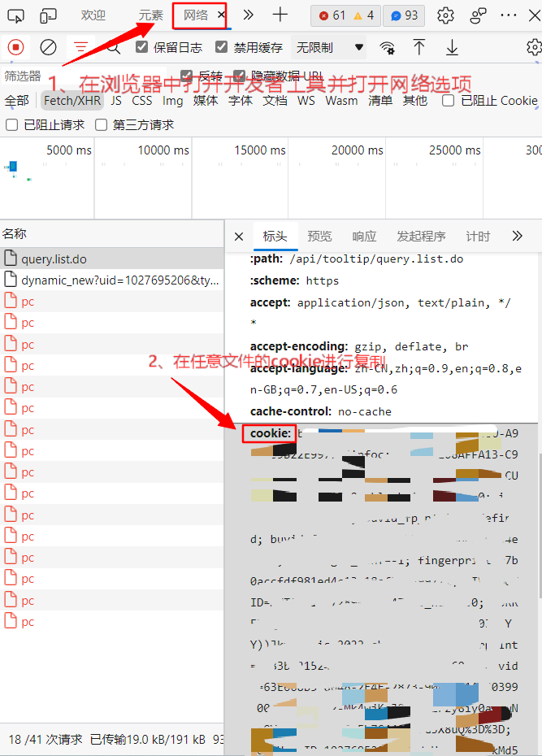Filter by 文档 type
Image resolution: width=542 pixels, height=756 pixels.
[275, 101]
